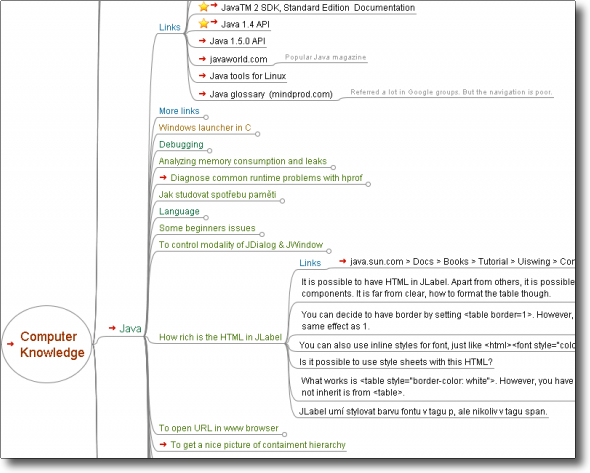
Task: Expand the folded More links node circle
Action: (206, 117)
